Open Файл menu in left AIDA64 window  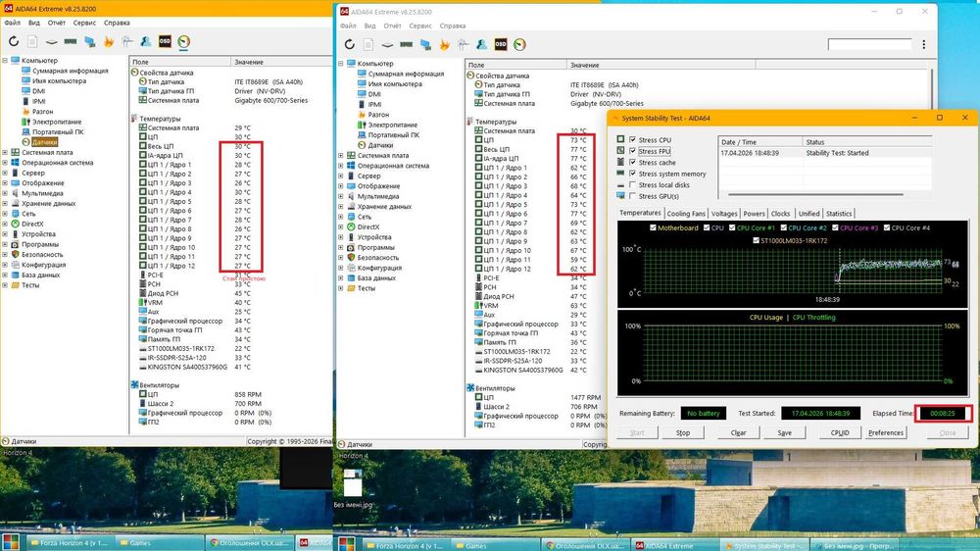click(12, 23)
